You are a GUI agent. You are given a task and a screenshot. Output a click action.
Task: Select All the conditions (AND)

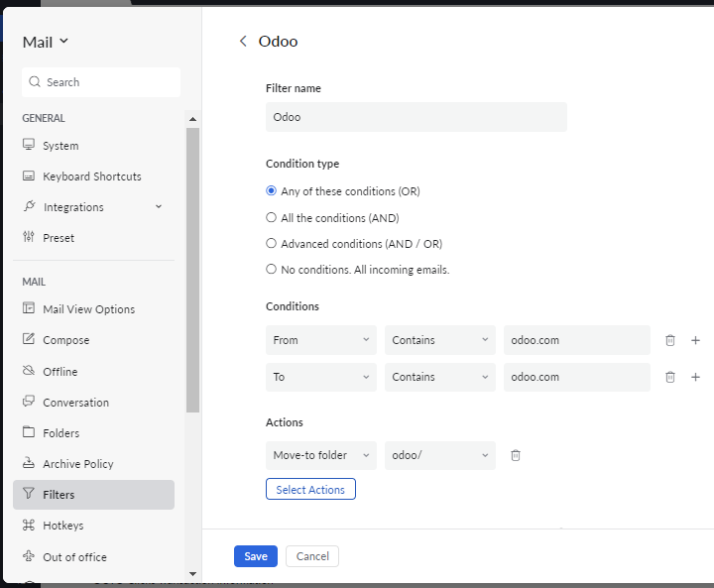tap(271, 218)
